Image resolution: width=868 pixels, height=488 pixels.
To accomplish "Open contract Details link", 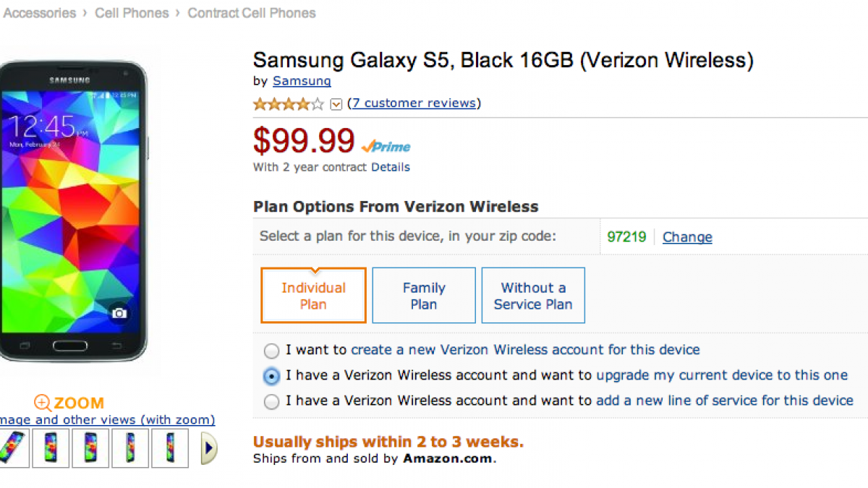I will 391,167.
